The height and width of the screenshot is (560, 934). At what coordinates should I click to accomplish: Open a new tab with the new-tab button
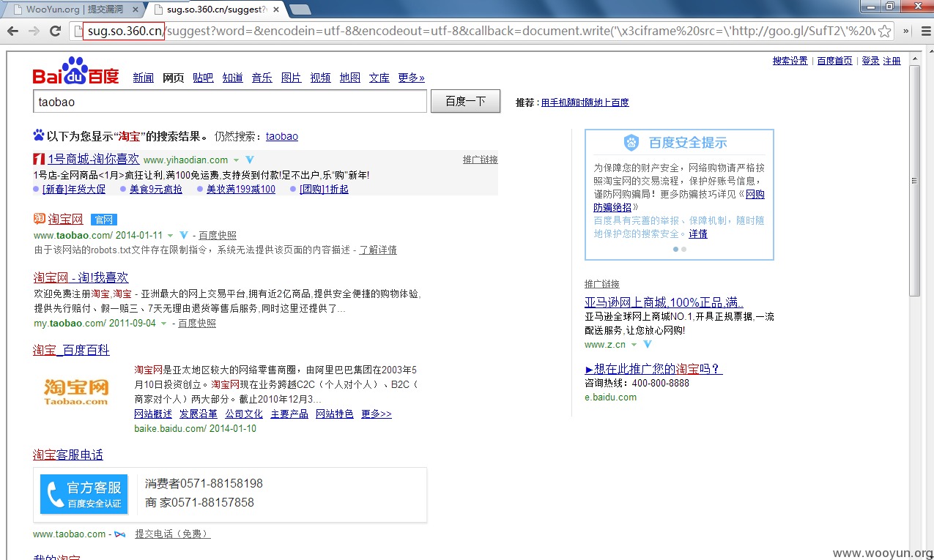pyautogui.click(x=300, y=10)
